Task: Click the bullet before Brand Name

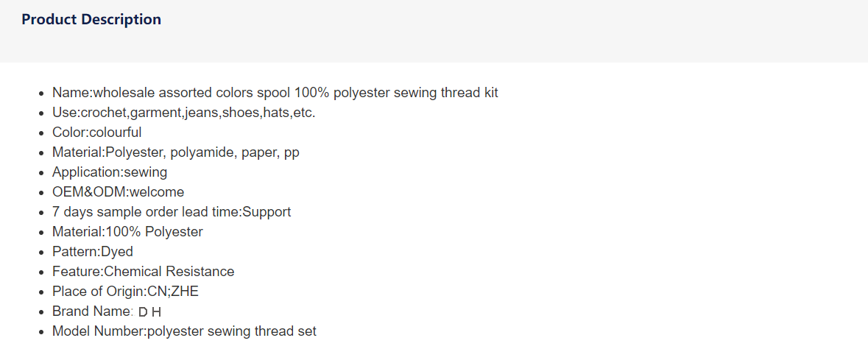Action: (41, 312)
